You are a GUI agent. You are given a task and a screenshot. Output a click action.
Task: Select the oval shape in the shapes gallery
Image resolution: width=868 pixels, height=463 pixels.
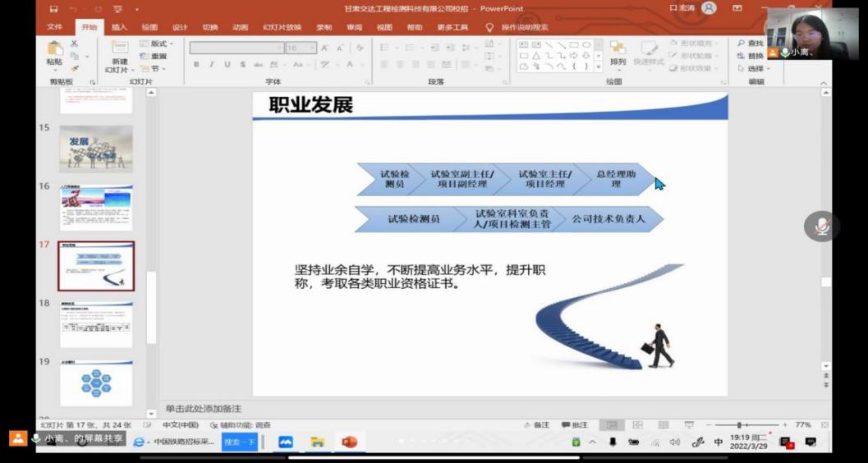click(586, 44)
